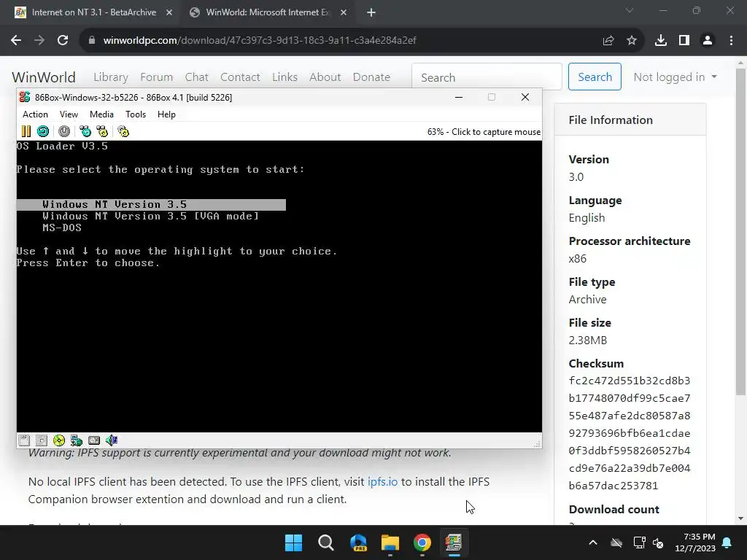Close the BetaArchive tab
Viewport: 747px width, 560px height.
[169, 12]
